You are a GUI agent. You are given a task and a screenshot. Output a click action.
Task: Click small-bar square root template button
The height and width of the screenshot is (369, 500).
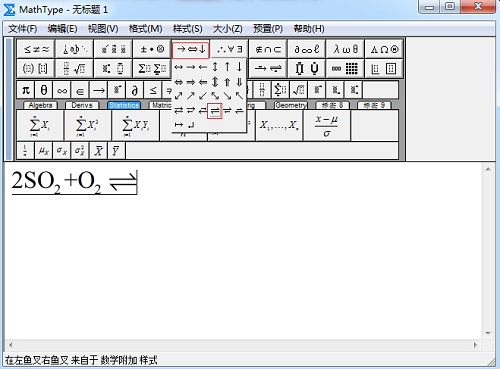(x=299, y=90)
